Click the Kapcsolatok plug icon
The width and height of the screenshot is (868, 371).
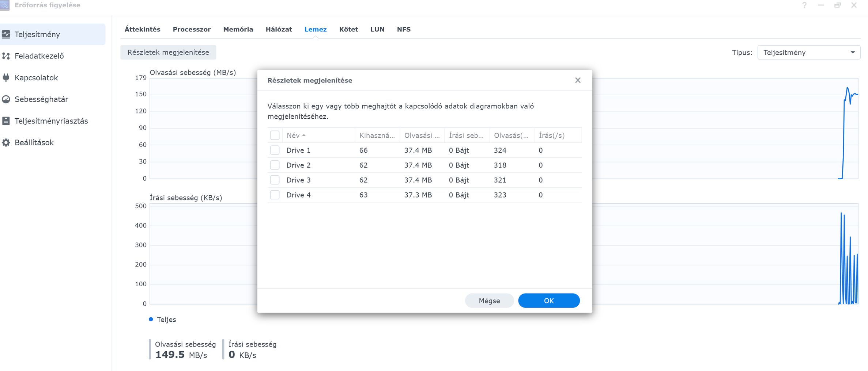[6, 77]
